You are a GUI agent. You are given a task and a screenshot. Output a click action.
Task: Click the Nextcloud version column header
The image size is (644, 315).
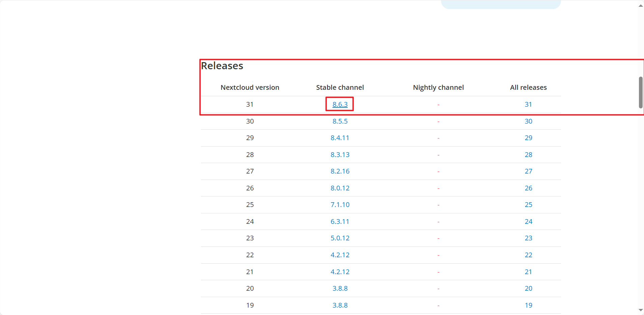(250, 87)
